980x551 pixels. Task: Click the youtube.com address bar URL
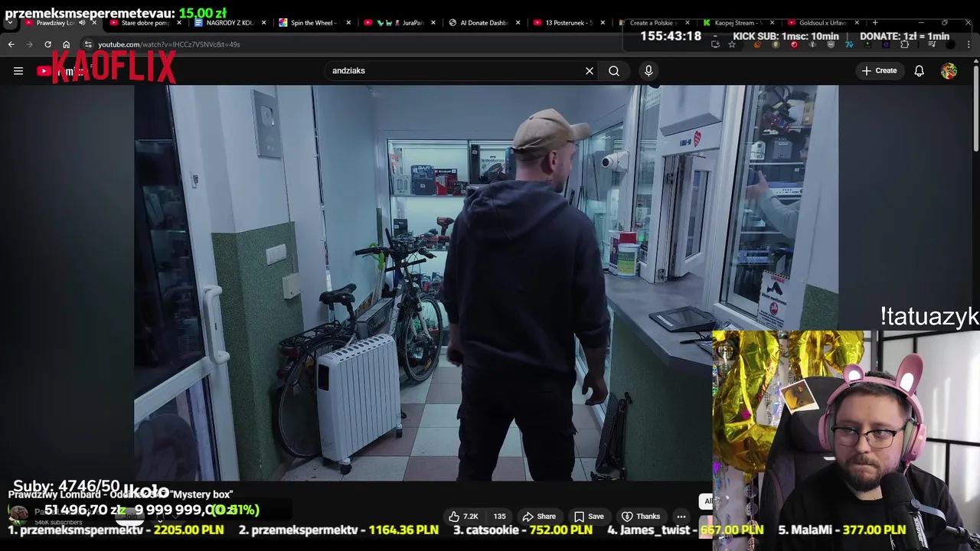[x=168, y=44]
